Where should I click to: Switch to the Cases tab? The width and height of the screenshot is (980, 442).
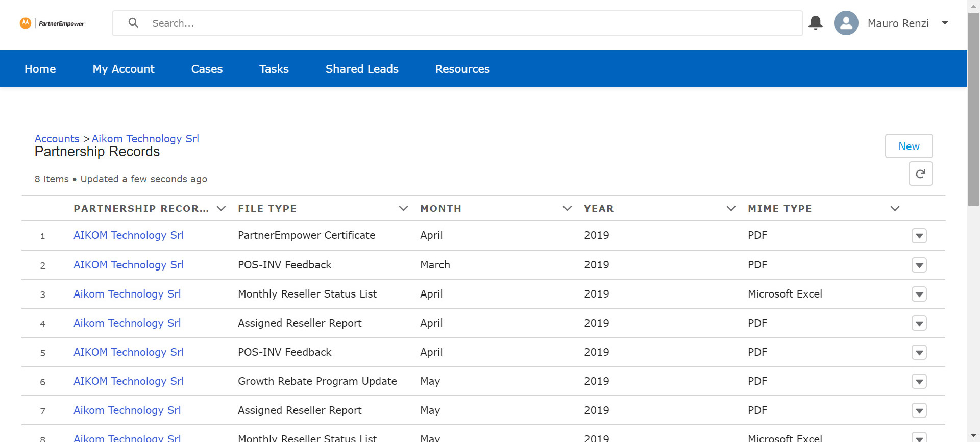(207, 69)
